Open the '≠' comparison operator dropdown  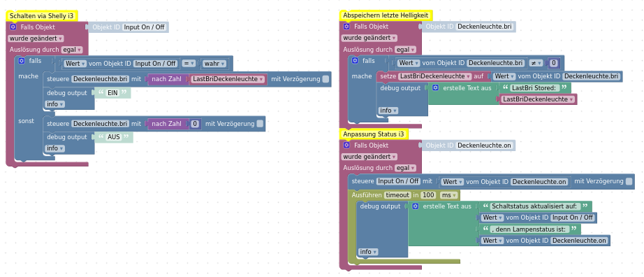(x=536, y=64)
